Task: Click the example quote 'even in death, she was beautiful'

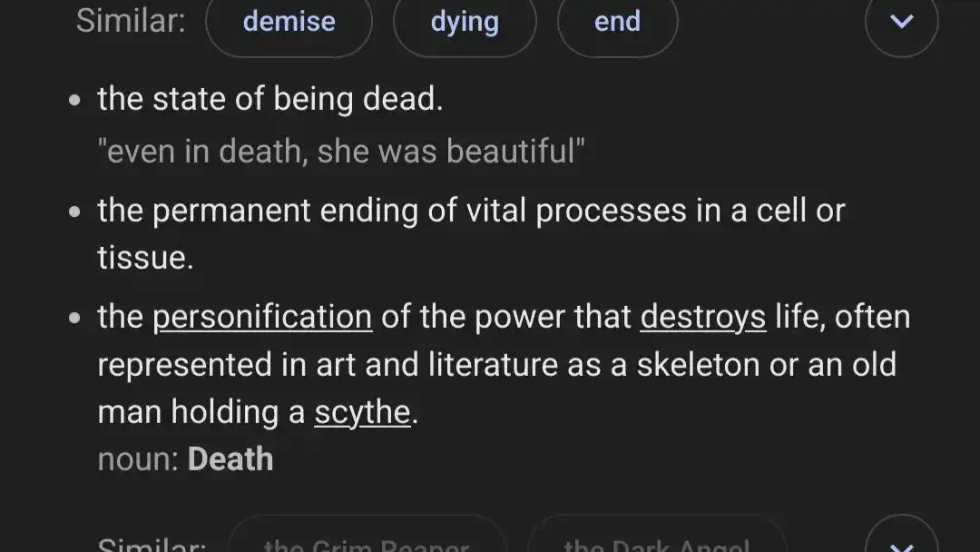Action: tap(340, 151)
